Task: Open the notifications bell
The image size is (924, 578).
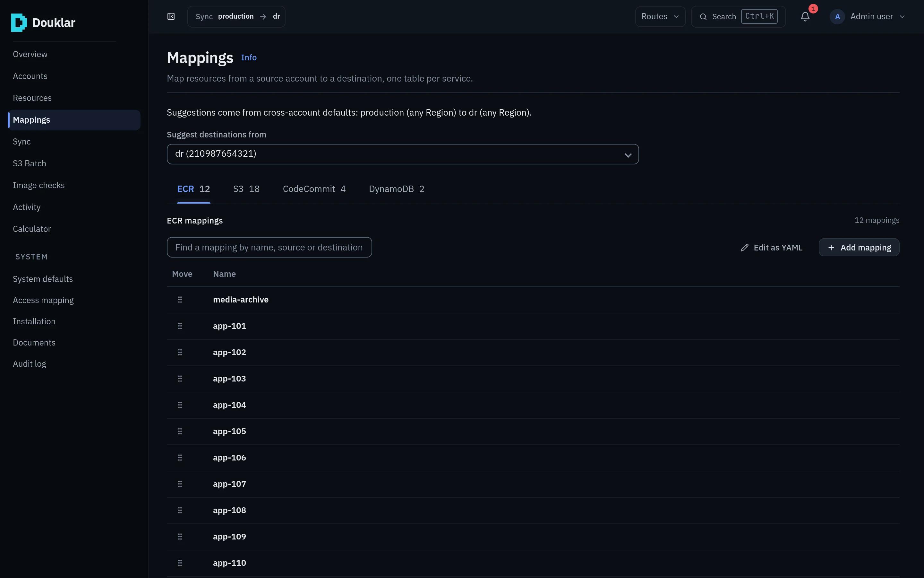Action: tap(805, 16)
